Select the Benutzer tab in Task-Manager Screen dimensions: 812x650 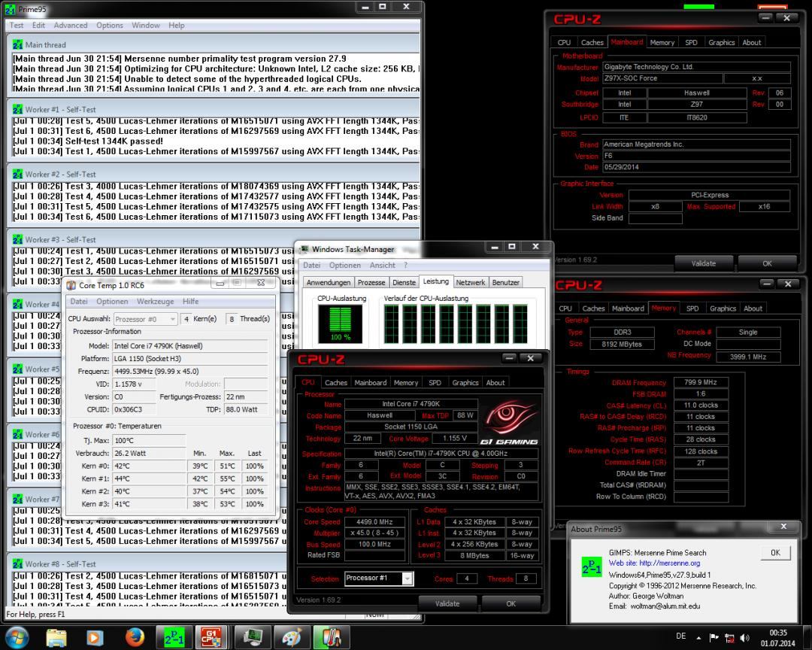point(505,283)
